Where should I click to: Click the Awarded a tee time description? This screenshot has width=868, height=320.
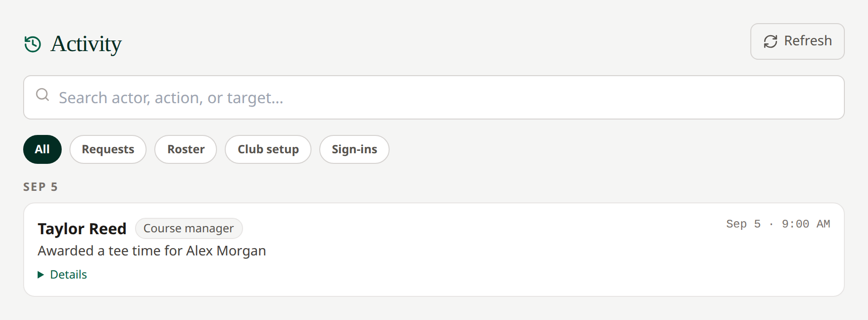[x=152, y=251]
